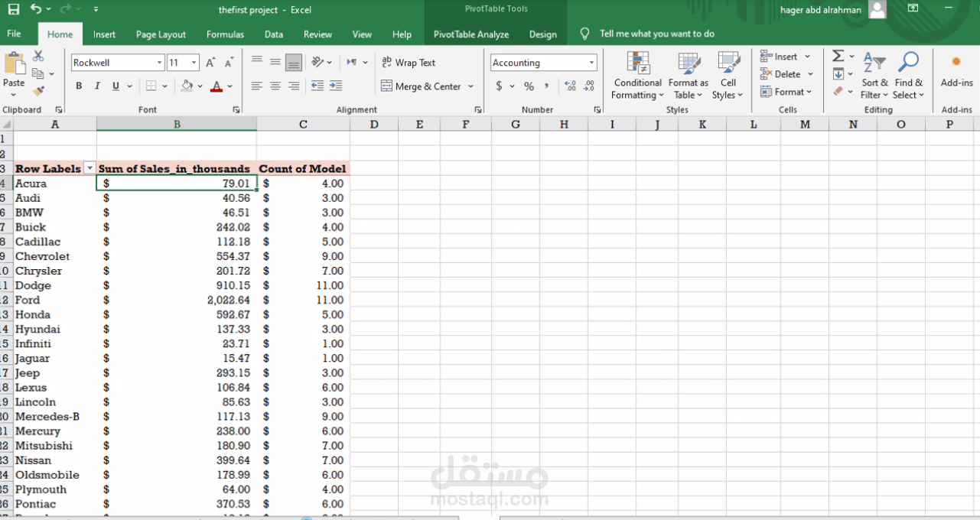This screenshot has height=520, width=980.
Task: Switch to the Formulas tab
Action: [225, 34]
